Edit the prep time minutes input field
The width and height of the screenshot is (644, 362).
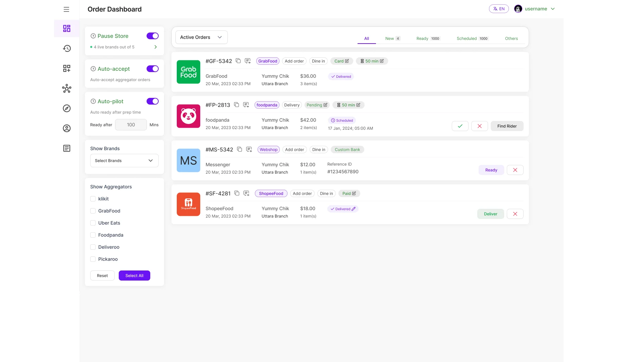131,125
